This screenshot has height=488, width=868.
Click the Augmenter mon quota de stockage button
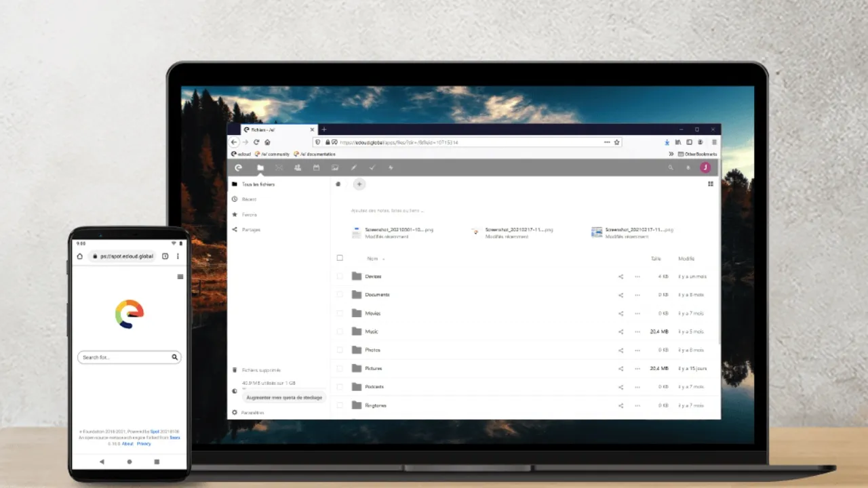pos(284,397)
